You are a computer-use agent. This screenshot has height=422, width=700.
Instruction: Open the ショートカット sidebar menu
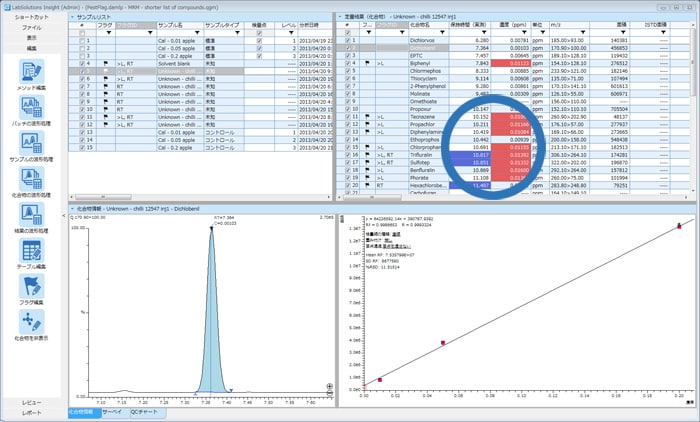(31, 17)
